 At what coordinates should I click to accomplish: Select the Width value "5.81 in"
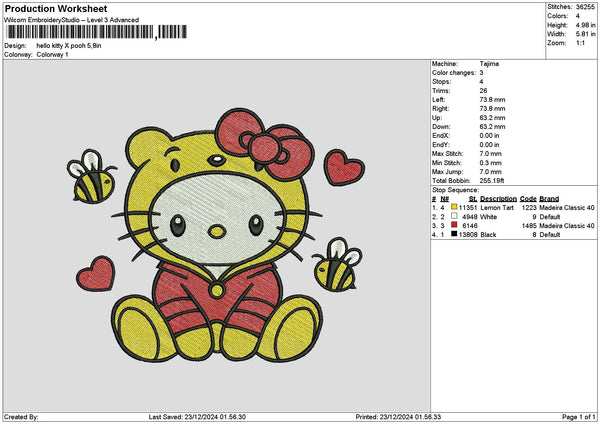pyautogui.click(x=585, y=34)
